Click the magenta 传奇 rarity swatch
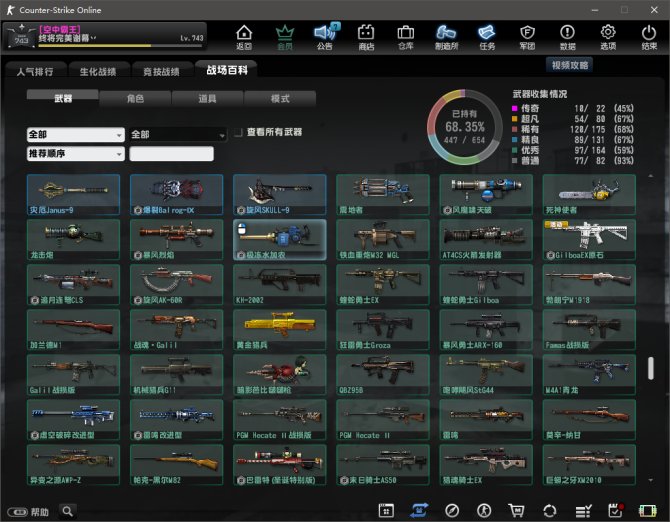 coord(514,108)
